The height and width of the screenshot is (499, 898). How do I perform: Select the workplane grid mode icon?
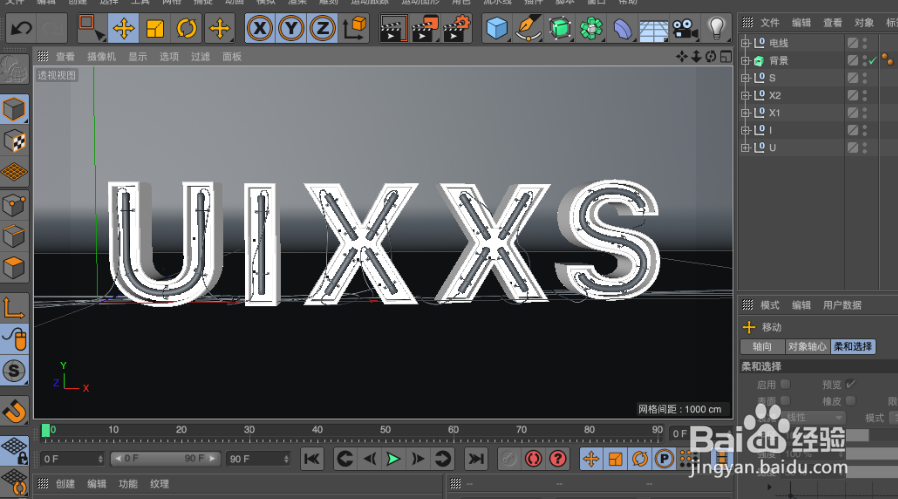(14, 172)
